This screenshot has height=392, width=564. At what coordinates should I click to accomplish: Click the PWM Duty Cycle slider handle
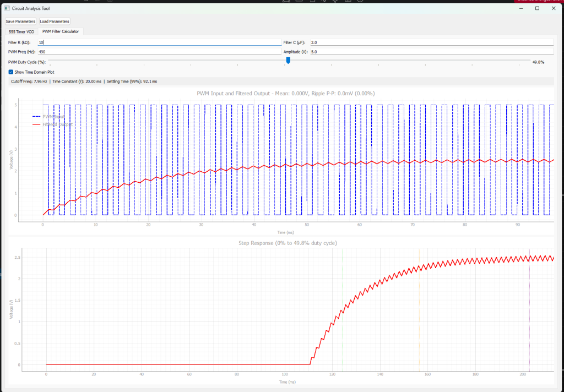288,61
